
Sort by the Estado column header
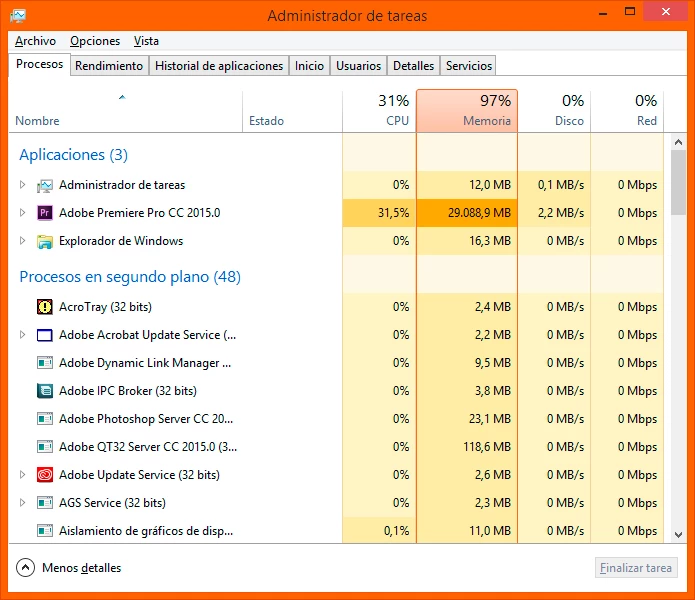click(293, 112)
